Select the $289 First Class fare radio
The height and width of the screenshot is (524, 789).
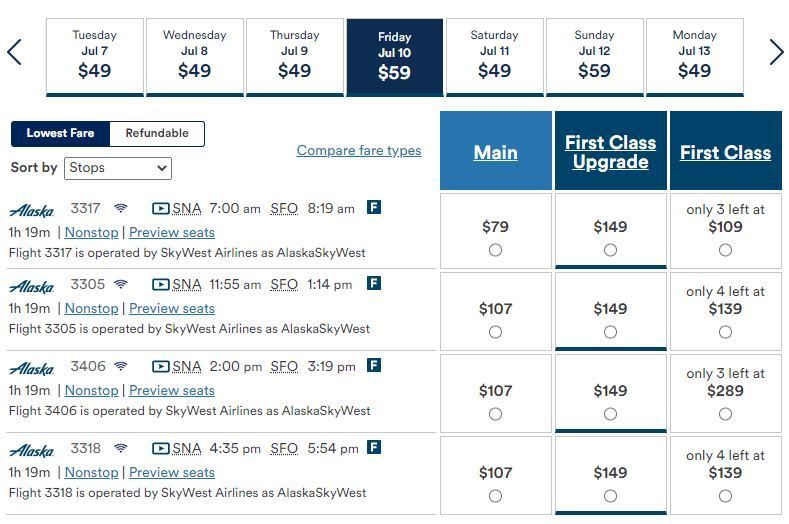[725, 414]
